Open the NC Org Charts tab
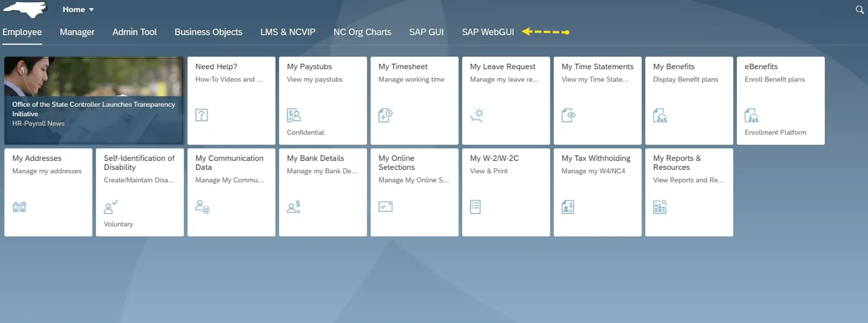 362,32
